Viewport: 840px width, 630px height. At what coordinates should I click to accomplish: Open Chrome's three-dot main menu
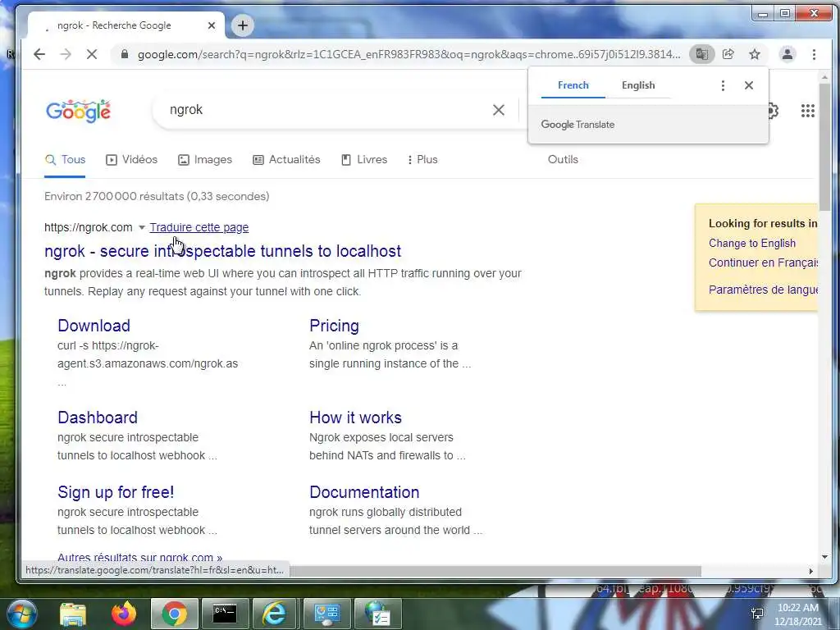[x=814, y=54]
